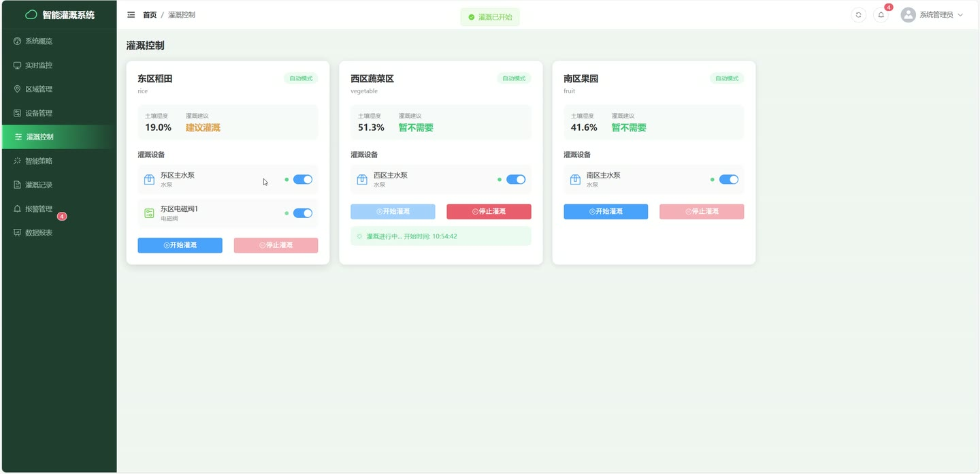980x474 pixels.
Task: Click the 自动模式 tag on 南区果园
Action: (727, 78)
